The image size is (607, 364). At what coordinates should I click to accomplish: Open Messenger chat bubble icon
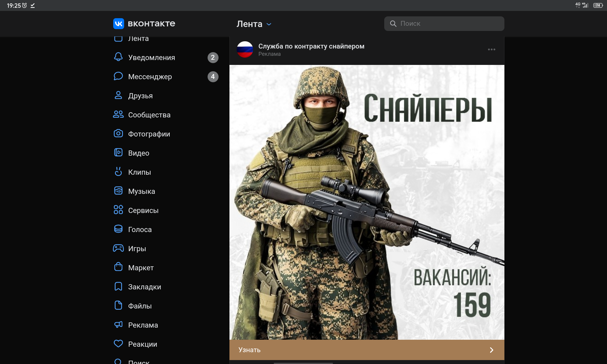pos(118,76)
